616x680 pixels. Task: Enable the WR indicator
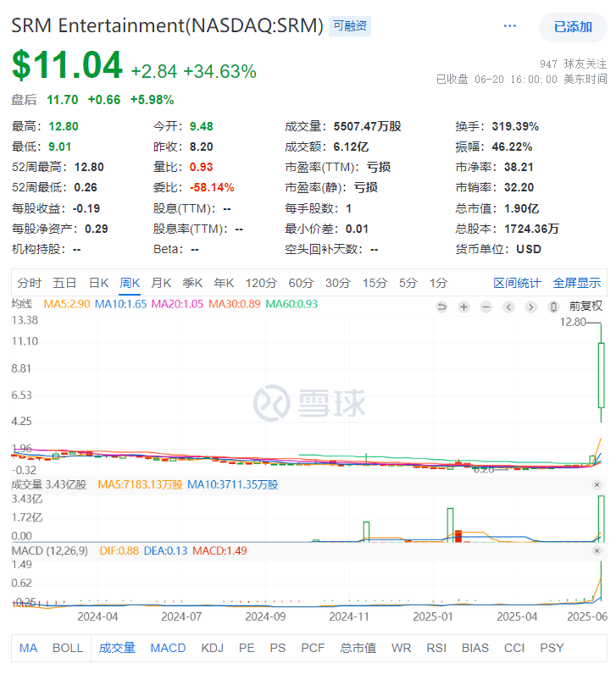401,648
